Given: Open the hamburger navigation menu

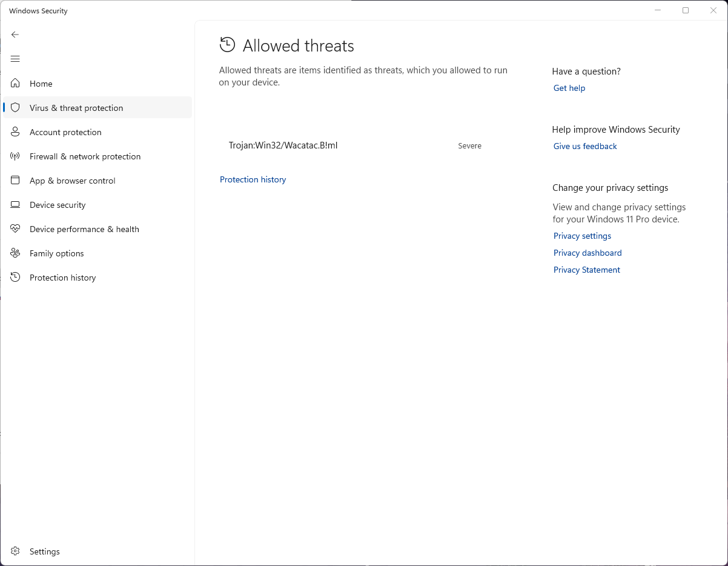Looking at the screenshot, I should pos(15,59).
